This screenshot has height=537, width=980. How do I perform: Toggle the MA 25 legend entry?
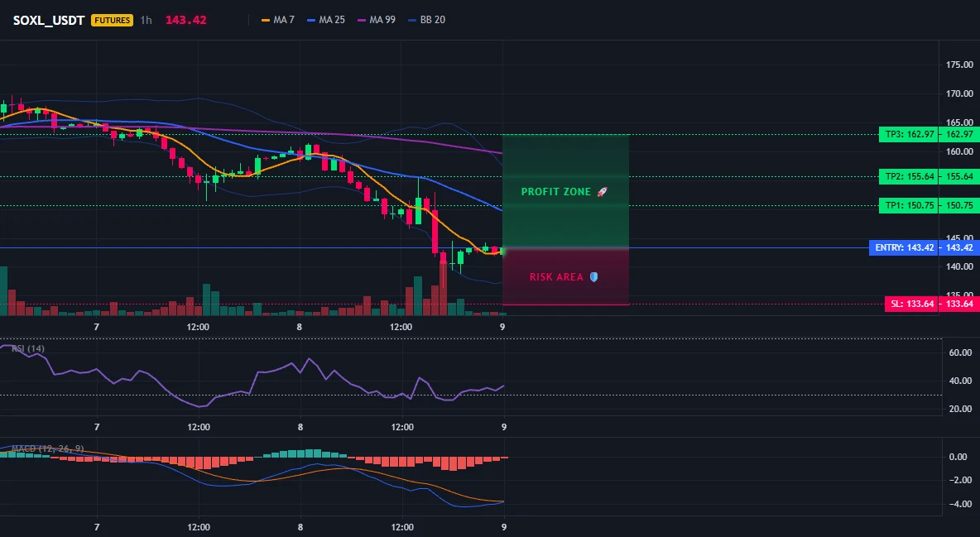coord(326,20)
